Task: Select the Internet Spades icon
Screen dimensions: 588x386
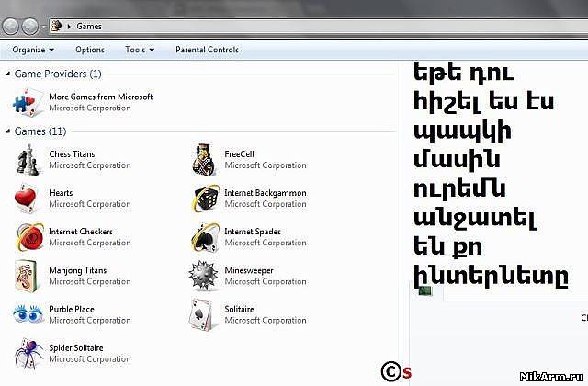Action: pyautogui.click(x=205, y=237)
